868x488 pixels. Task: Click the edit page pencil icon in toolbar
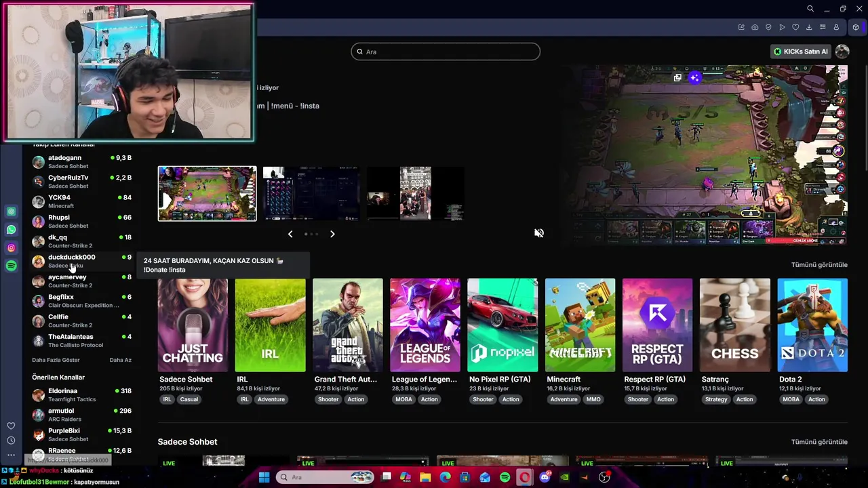[741, 27]
